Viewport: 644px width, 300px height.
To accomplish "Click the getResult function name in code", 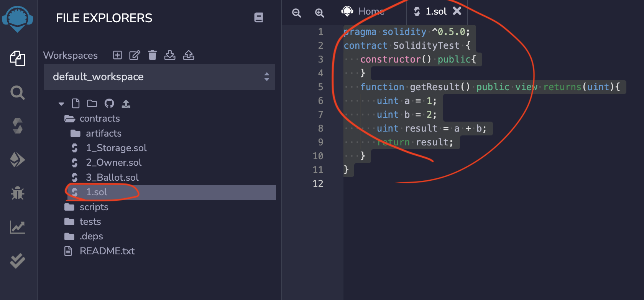I will click(434, 87).
